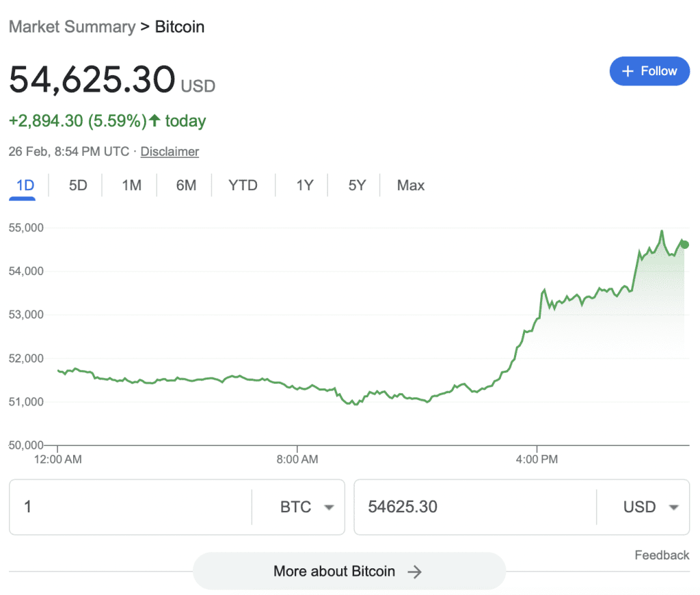Switch to the 5D chart tab
Screen dimensions: 700x595
(x=78, y=185)
